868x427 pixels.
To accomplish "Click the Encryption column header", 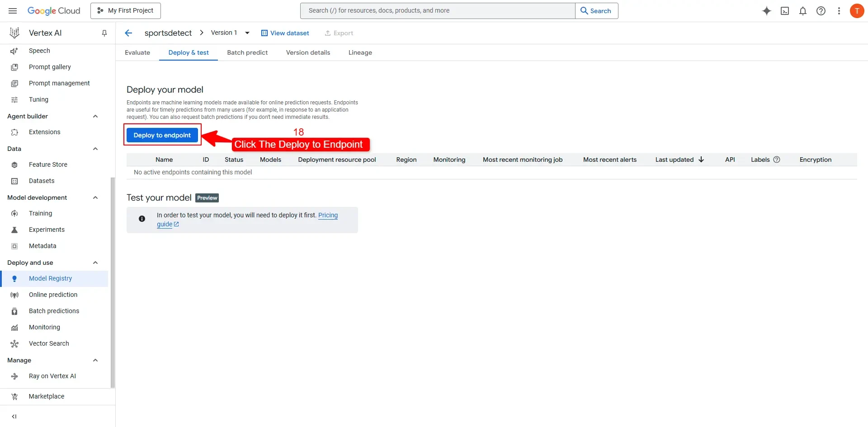I will pyautogui.click(x=816, y=160).
